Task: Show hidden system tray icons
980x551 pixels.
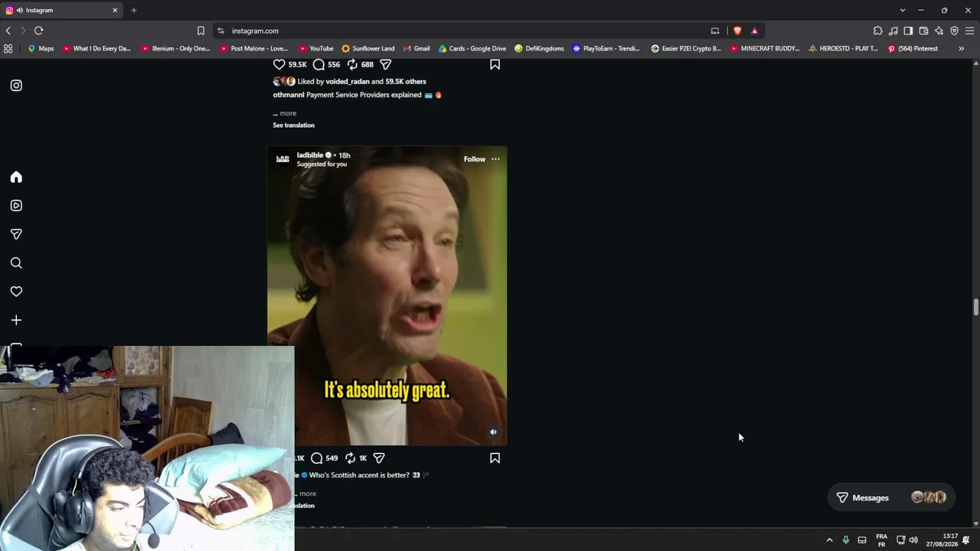Action: tap(829, 540)
